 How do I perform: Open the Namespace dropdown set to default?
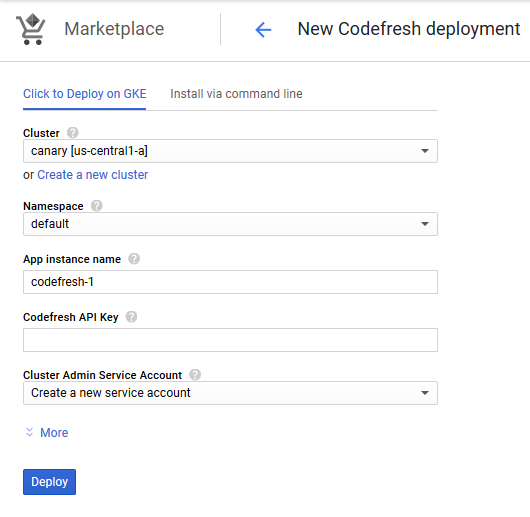[x=230, y=224]
